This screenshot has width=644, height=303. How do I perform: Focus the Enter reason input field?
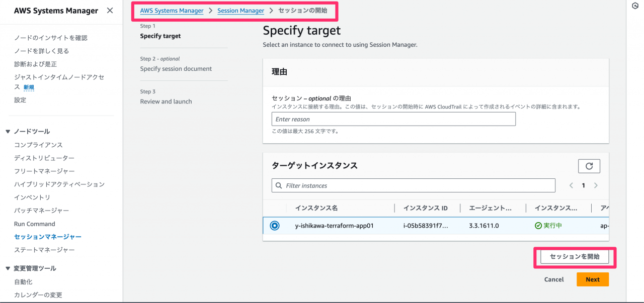click(x=393, y=119)
